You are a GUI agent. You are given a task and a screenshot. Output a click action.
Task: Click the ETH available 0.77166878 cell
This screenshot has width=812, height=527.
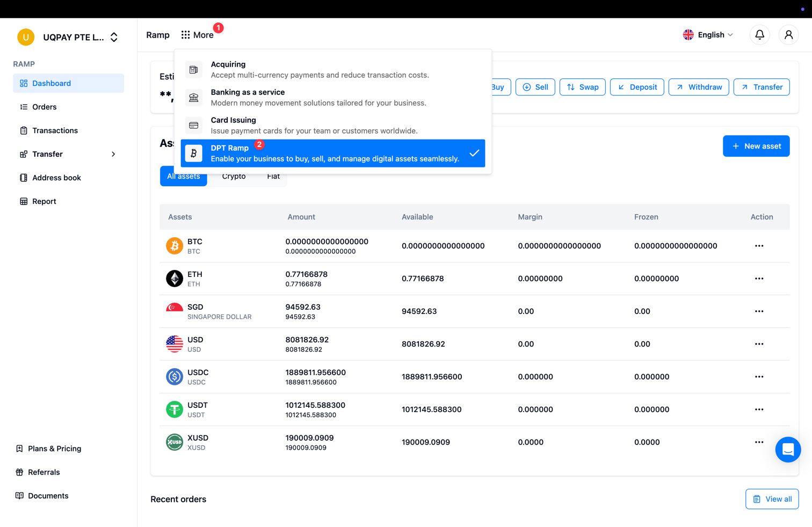(x=423, y=279)
